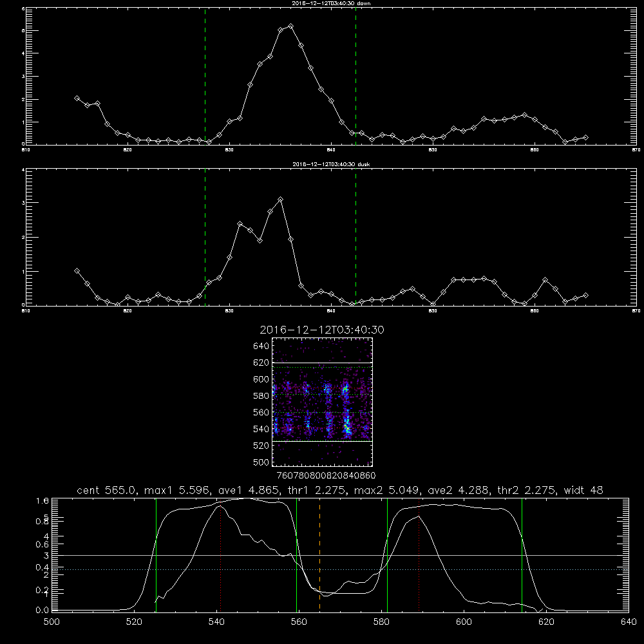Click left green dashed line in dawn plot
This screenshot has width=644, height=644.
tap(205, 76)
